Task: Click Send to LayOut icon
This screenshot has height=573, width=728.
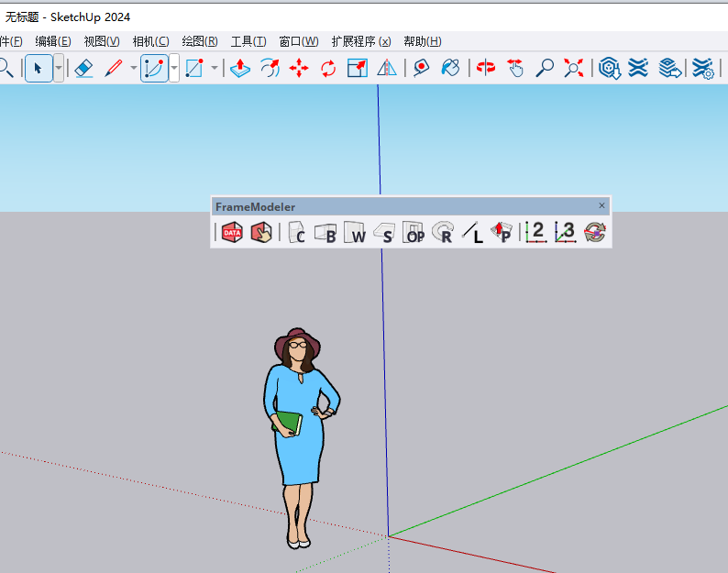Action: coord(669,68)
